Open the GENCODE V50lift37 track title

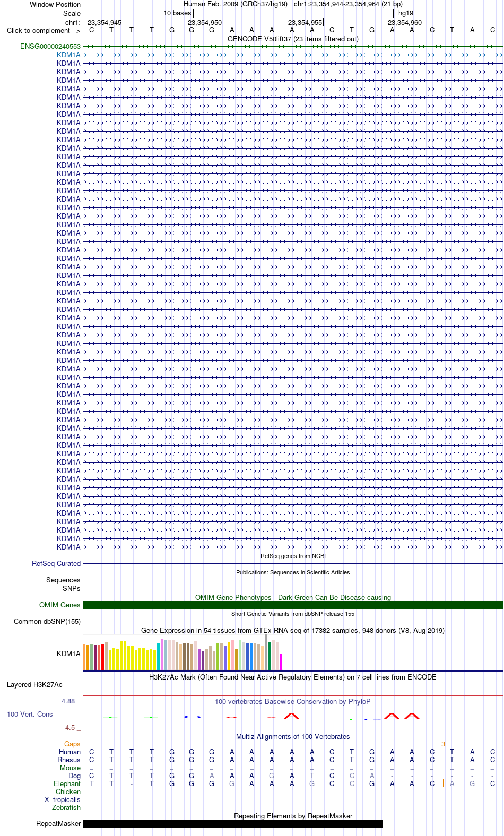pyautogui.click(x=293, y=39)
